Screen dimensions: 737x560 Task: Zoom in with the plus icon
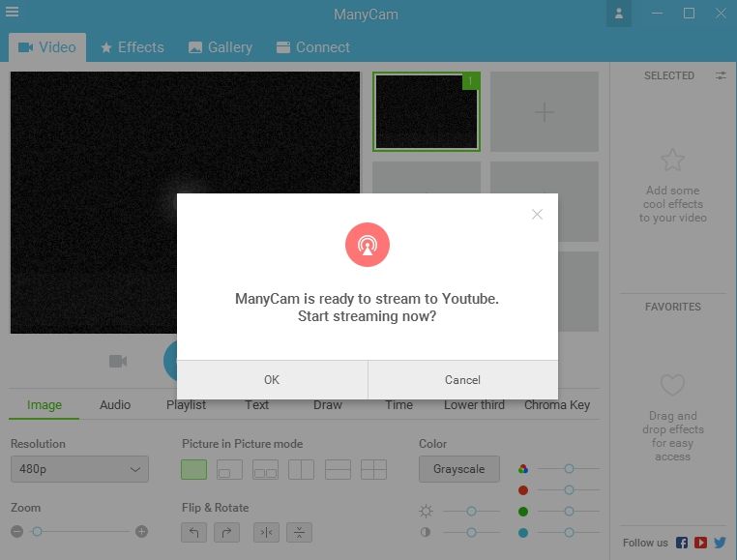(141, 531)
